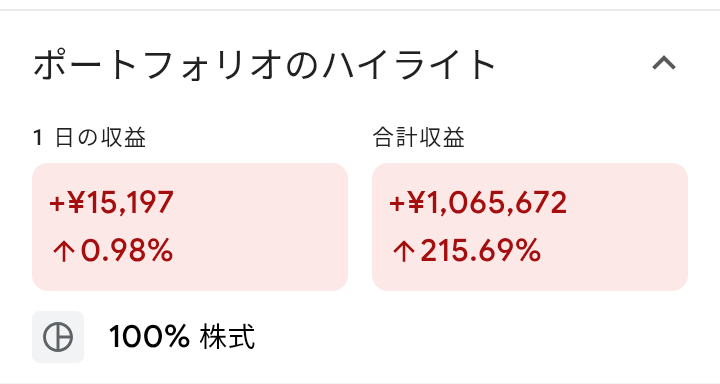Click the 合計収益 label
This screenshot has width=720, height=384.
pyautogui.click(x=418, y=137)
